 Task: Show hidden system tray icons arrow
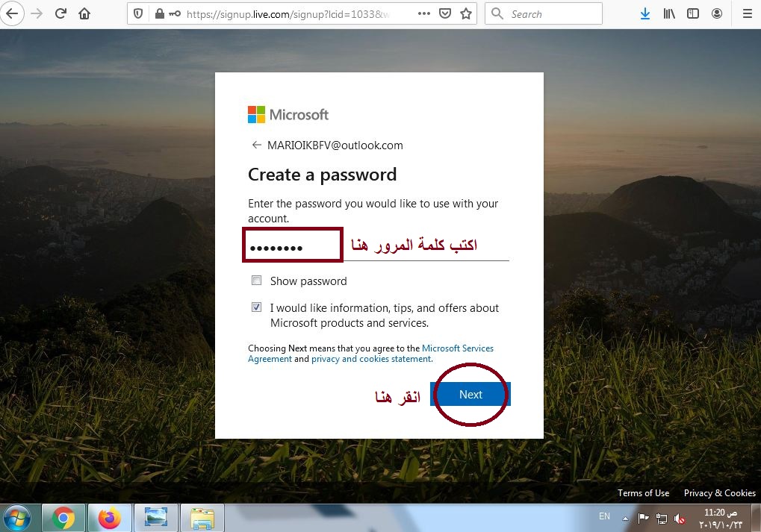[x=626, y=519]
